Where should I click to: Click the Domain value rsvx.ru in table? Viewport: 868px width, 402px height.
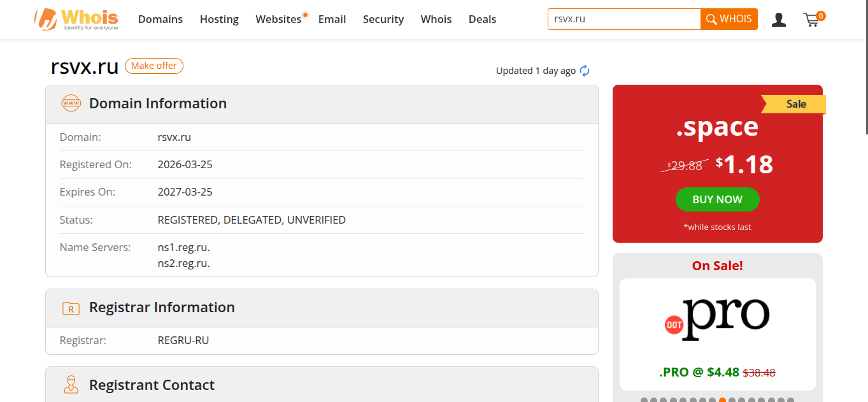point(174,137)
